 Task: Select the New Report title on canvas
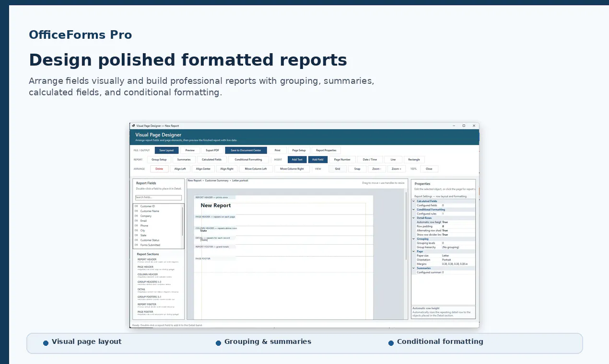216,205
